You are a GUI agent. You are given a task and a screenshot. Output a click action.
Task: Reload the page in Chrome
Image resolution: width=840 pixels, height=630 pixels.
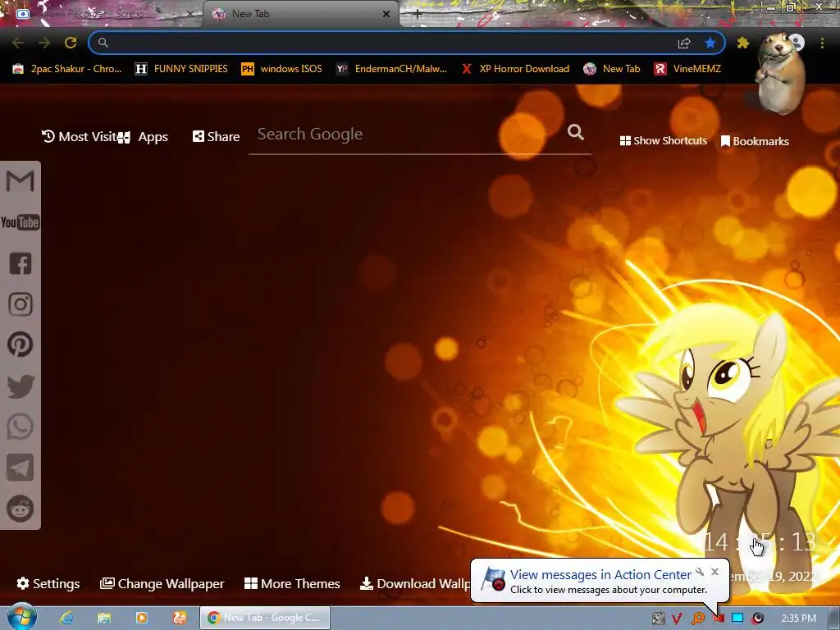click(71, 43)
